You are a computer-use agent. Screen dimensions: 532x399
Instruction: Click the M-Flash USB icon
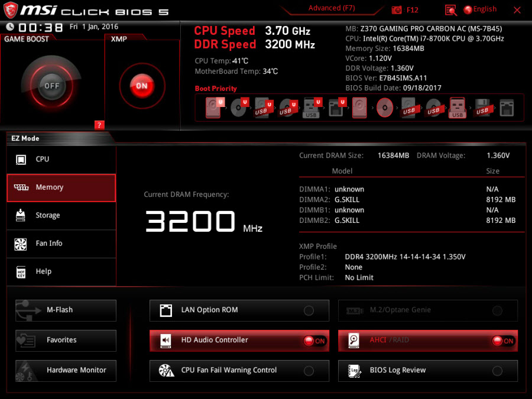27,310
